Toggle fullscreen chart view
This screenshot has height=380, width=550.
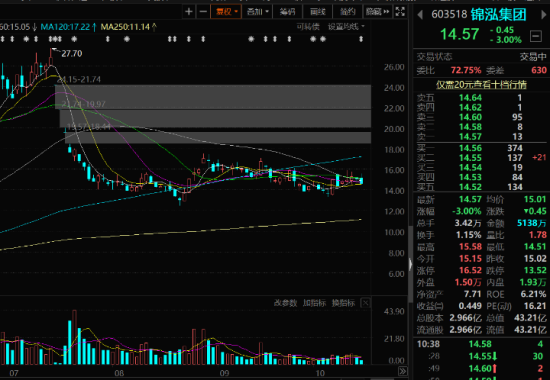[400, 12]
